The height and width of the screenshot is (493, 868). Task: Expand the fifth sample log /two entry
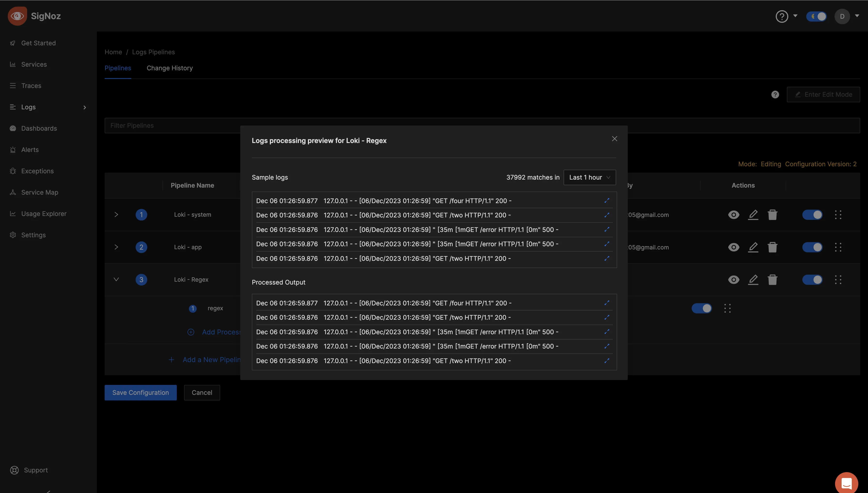point(606,258)
